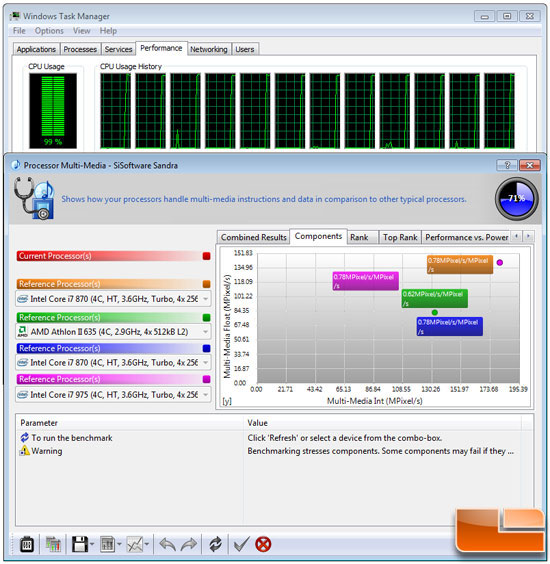Click the warning triangle icon in results list
The width and height of the screenshot is (550, 564).
pos(24,450)
